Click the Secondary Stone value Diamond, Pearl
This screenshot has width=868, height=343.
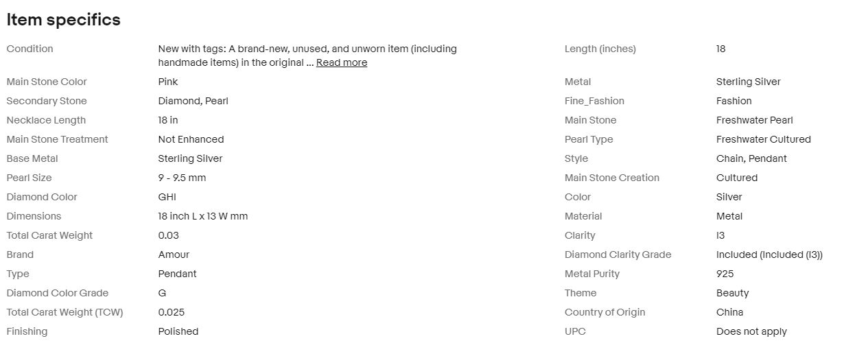click(193, 101)
